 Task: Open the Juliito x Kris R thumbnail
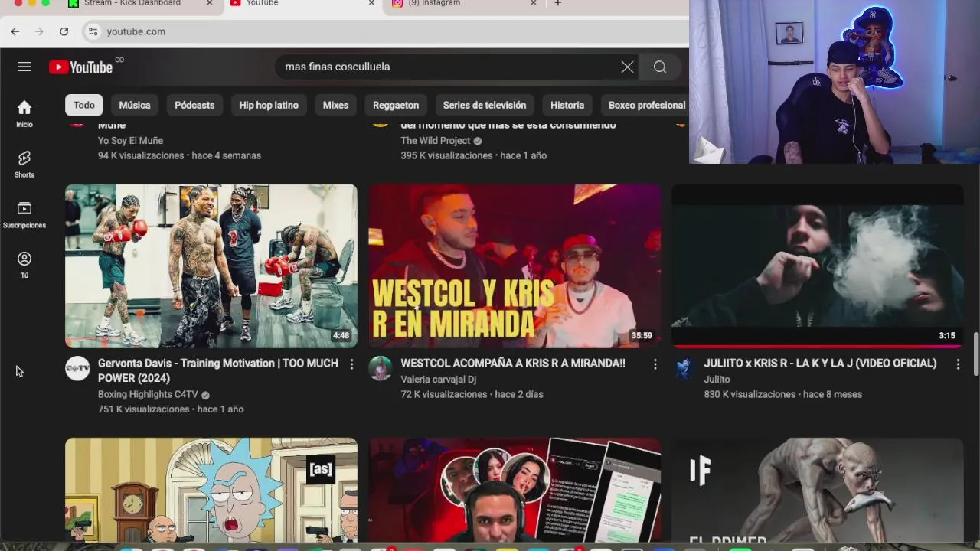click(x=818, y=266)
